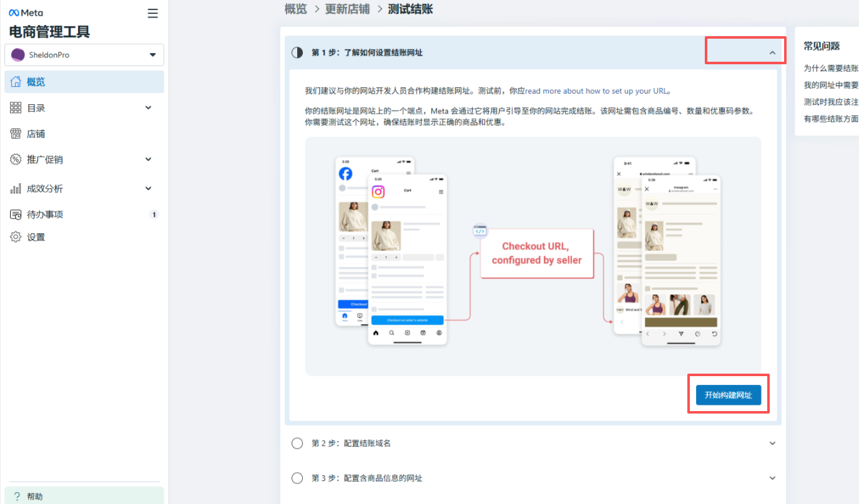Click the 成效分析 bar chart icon

click(x=16, y=188)
